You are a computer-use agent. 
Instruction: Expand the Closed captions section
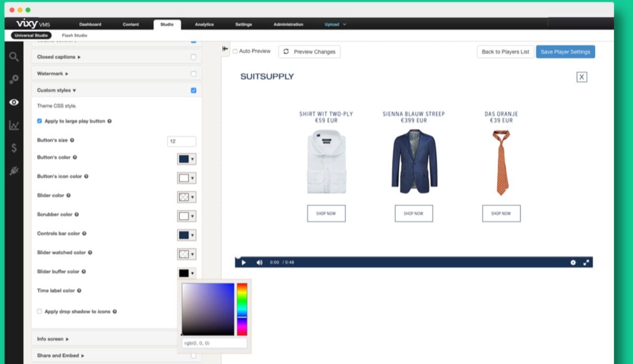point(59,56)
